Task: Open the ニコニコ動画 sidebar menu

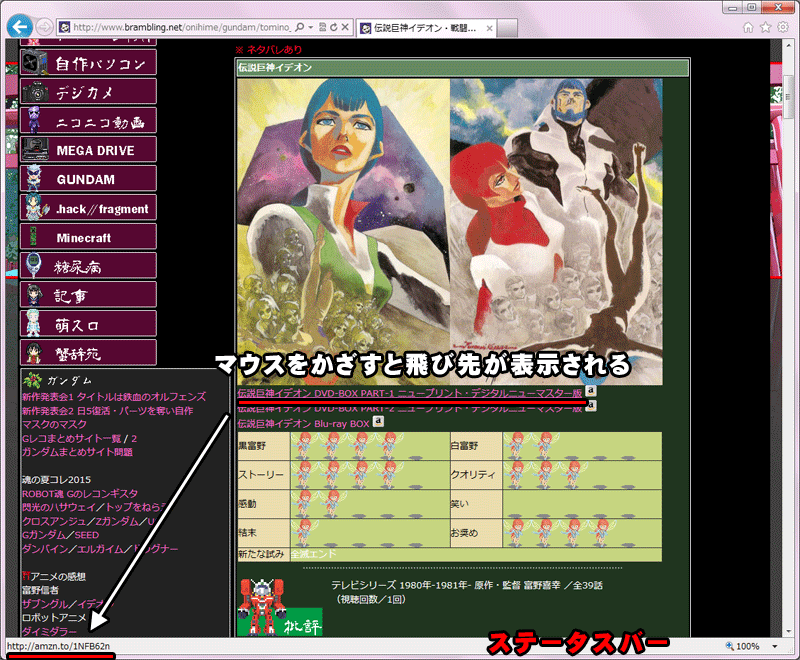Action: click(x=88, y=120)
